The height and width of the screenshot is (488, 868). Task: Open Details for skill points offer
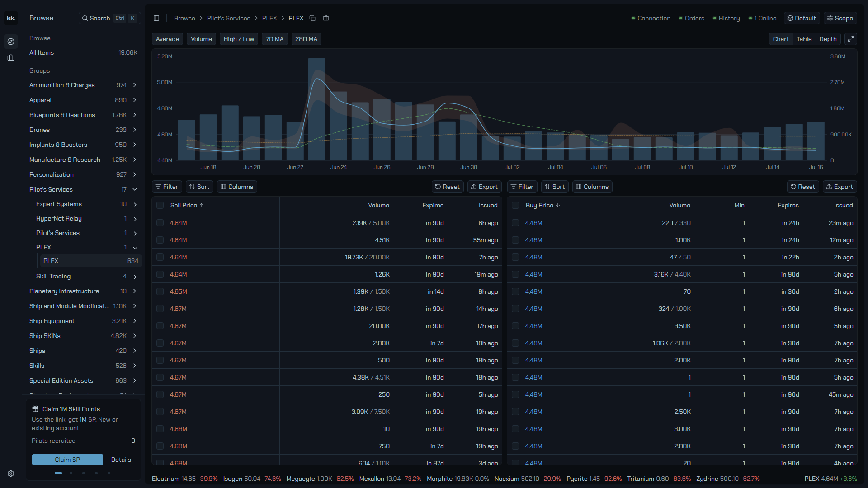(121, 460)
